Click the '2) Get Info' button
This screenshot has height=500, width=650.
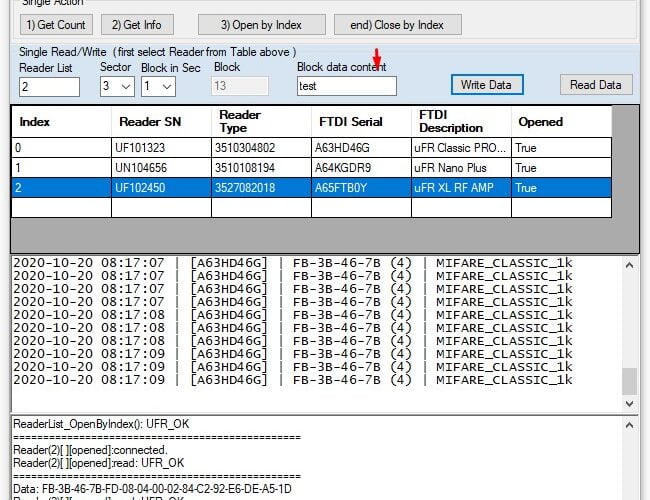tap(137, 25)
